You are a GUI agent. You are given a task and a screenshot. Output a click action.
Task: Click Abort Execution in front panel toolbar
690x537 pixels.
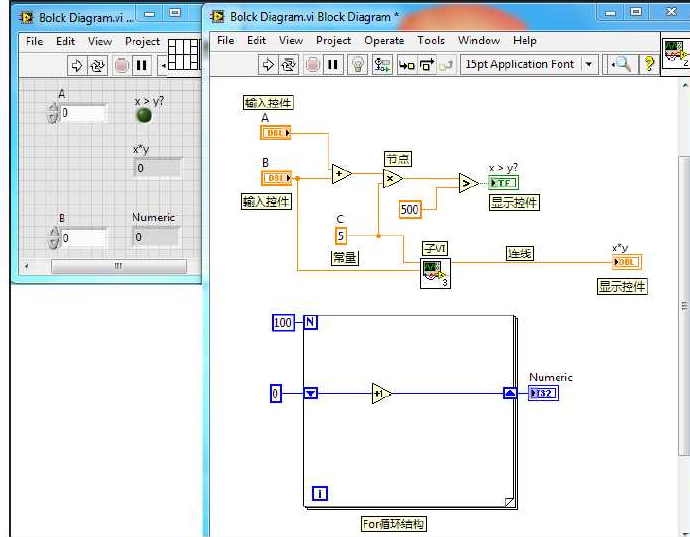[x=121, y=66]
